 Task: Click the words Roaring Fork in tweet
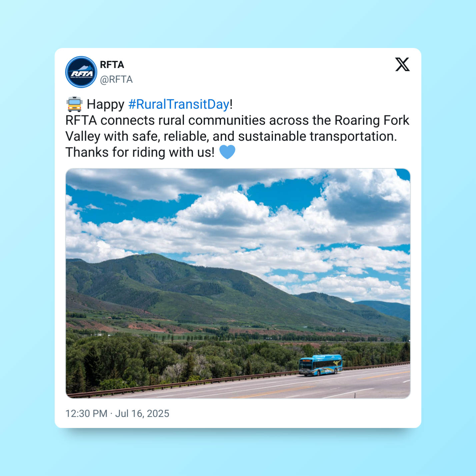tap(372, 120)
